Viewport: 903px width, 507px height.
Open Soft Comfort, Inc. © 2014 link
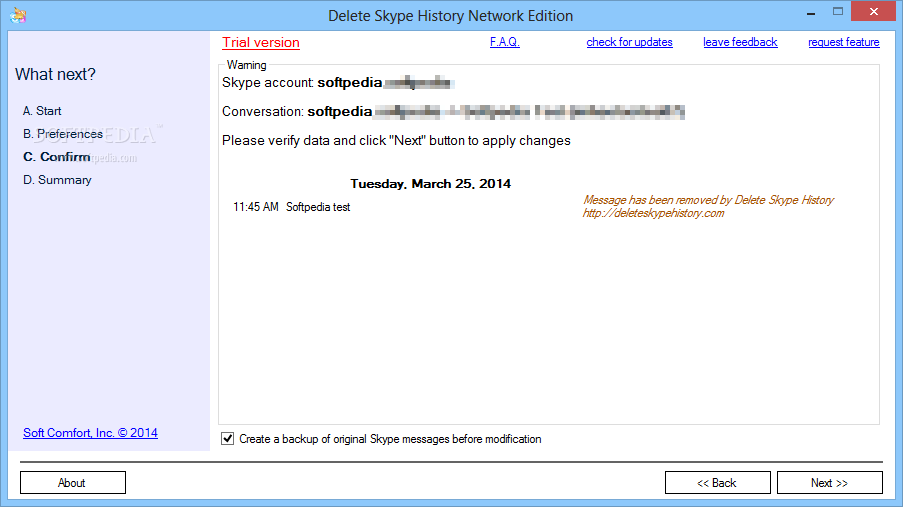[x=90, y=433]
